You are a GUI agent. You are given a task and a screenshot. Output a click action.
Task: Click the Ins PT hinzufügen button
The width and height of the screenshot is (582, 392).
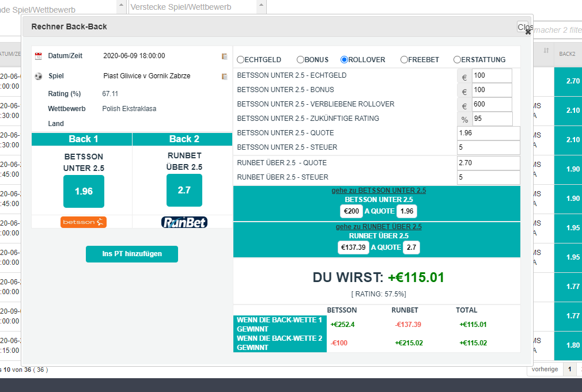tap(132, 254)
